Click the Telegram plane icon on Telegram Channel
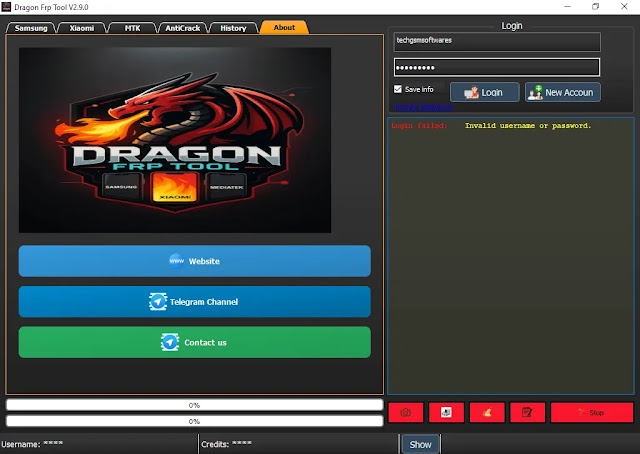The image size is (640, 454). [x=158, y=302]
